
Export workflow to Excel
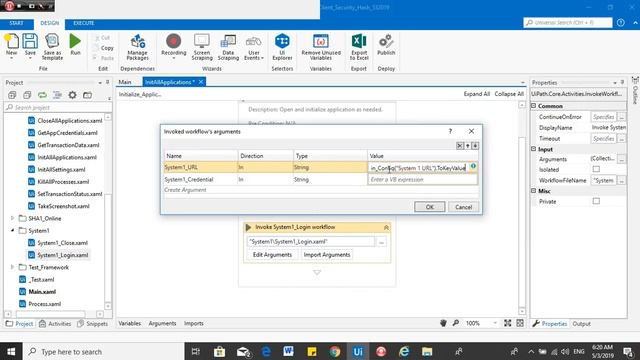point(359,47)
